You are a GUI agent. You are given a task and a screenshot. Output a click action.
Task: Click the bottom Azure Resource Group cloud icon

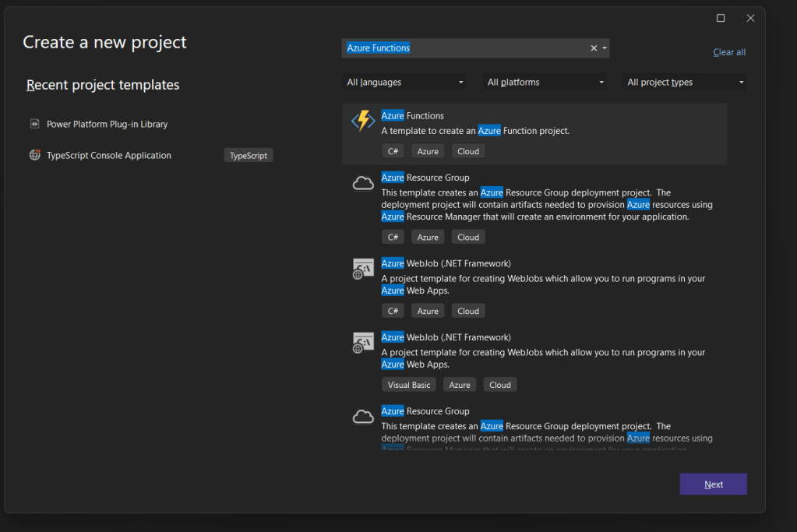point(362,416)
